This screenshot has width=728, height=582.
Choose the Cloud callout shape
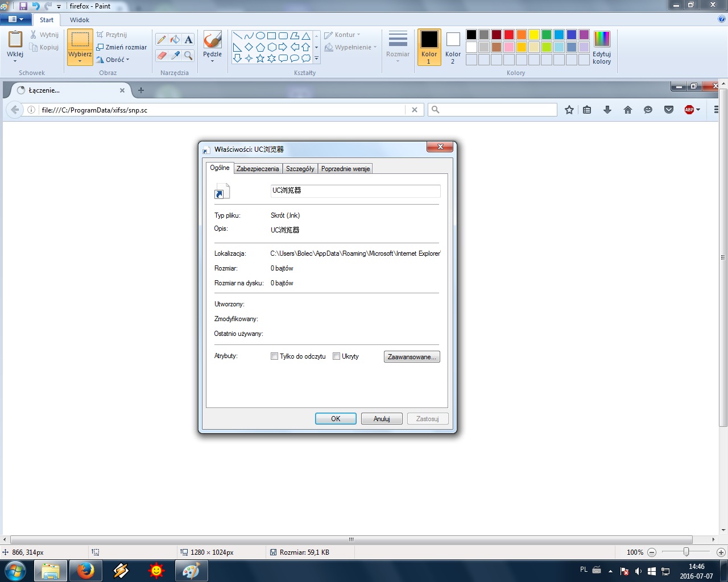[x=306, y=58]
